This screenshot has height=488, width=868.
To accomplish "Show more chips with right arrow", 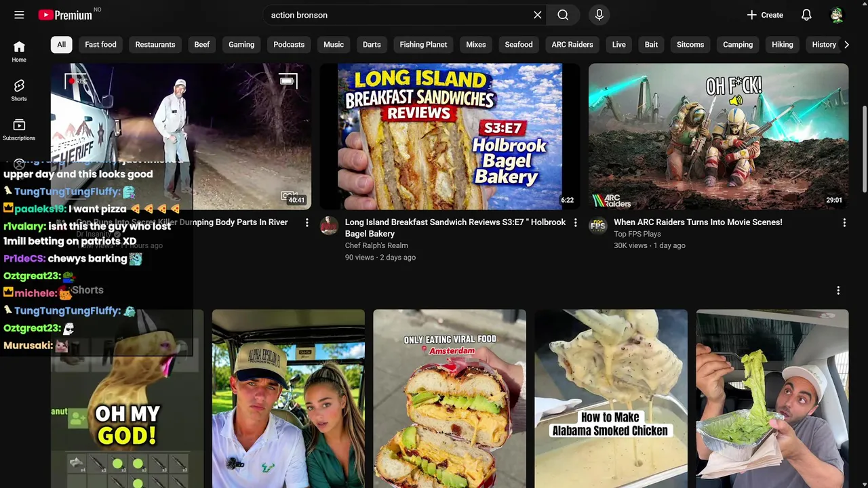I will (x=846, y=45).
